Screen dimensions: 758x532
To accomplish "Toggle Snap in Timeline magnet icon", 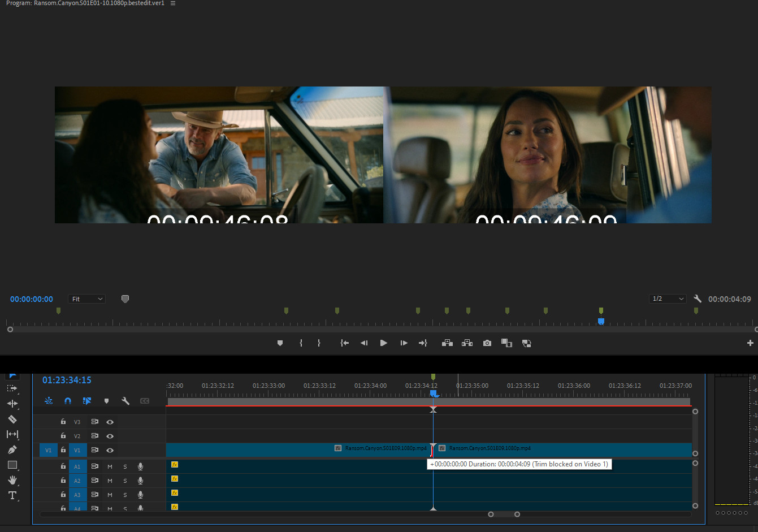I will (x=68, y=401).
